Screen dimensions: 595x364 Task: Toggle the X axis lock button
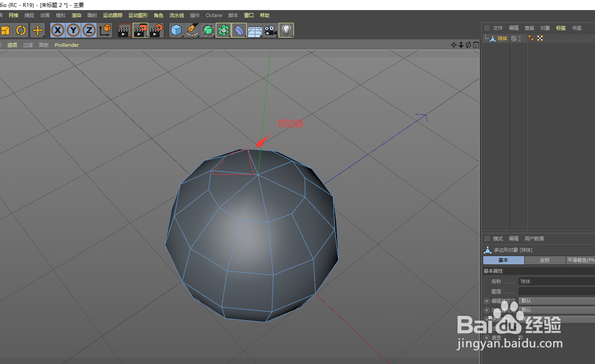pyautogui.click(x=57, y=30)
